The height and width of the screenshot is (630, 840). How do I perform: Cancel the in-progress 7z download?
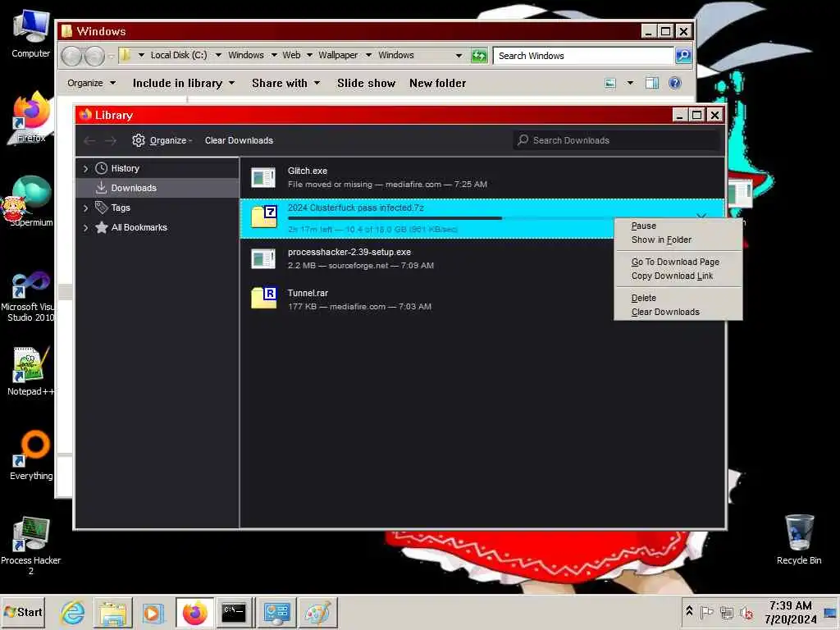(x=701, y=216)
